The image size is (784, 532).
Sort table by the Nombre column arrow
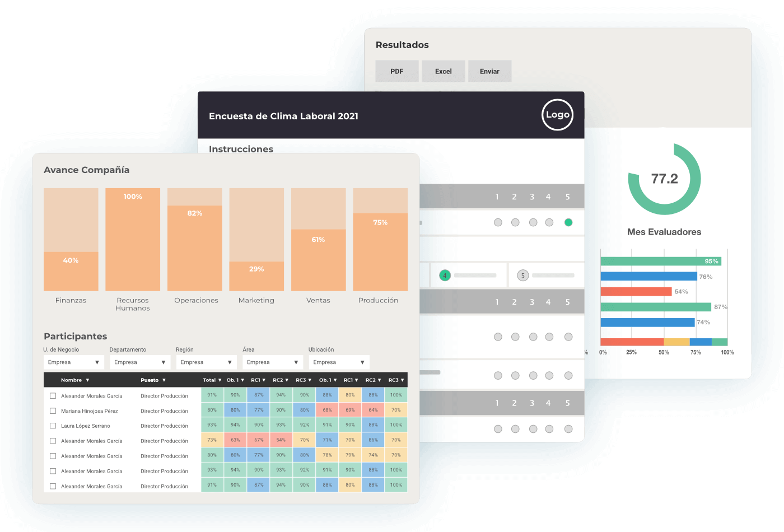pyautogui.click(x=87, y=380)
